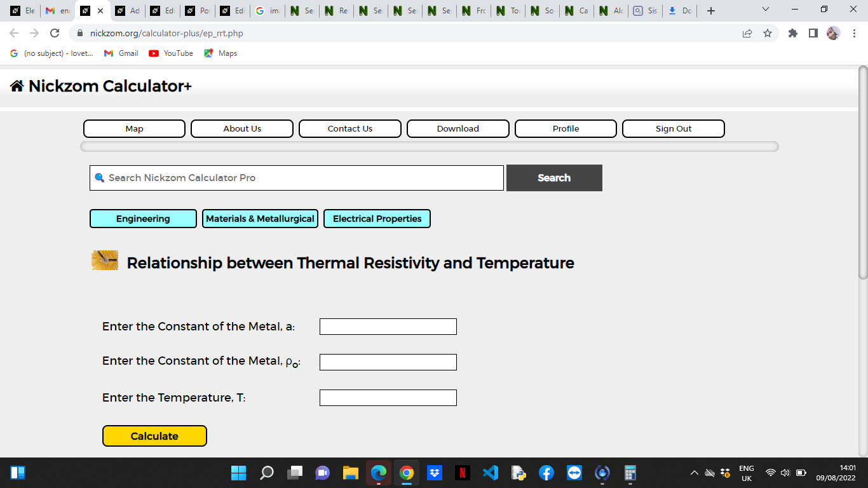Click the thermal resistivity thumbnail image
868x488 pixels.
[105, 261]
